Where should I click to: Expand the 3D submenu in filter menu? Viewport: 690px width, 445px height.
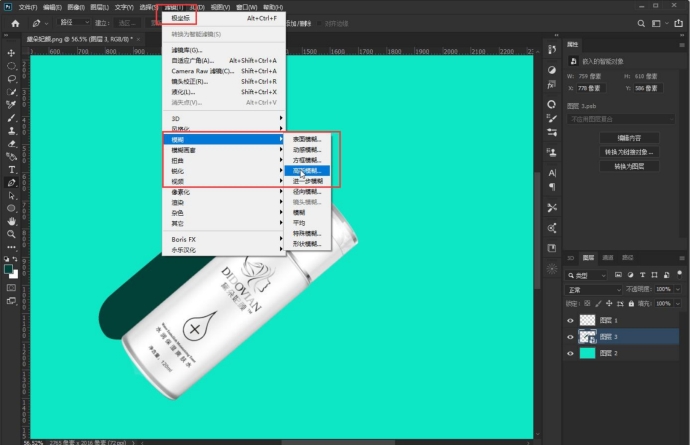224,118
